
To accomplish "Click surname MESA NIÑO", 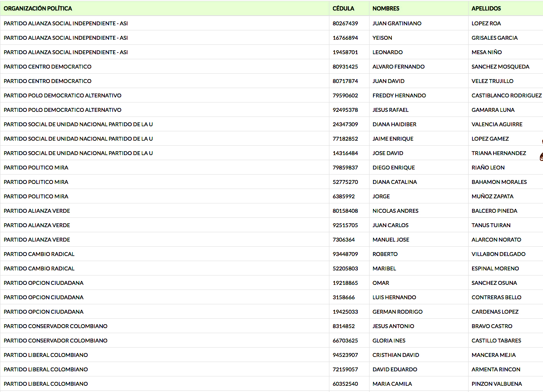I will [x=486, y=52].
